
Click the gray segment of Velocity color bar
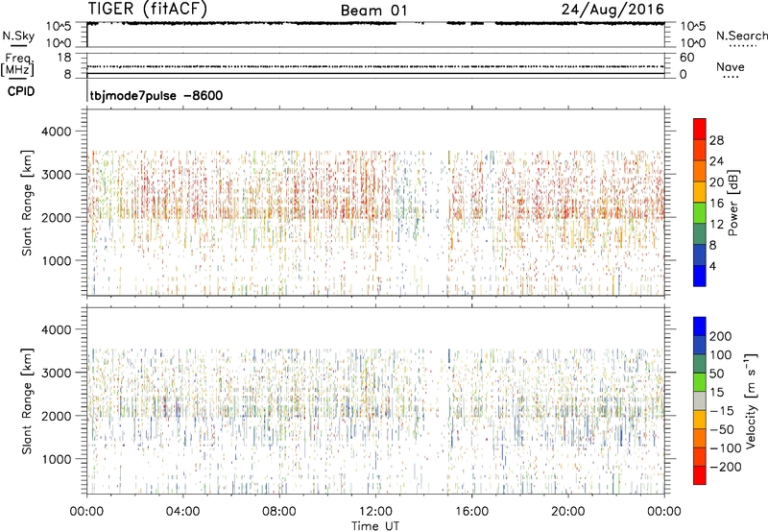700,400
